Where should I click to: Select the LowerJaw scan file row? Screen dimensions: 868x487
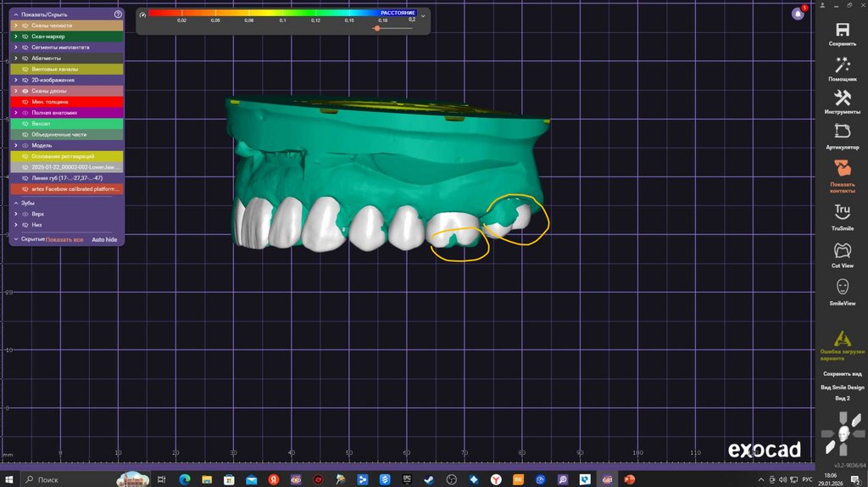pos(66,167)
